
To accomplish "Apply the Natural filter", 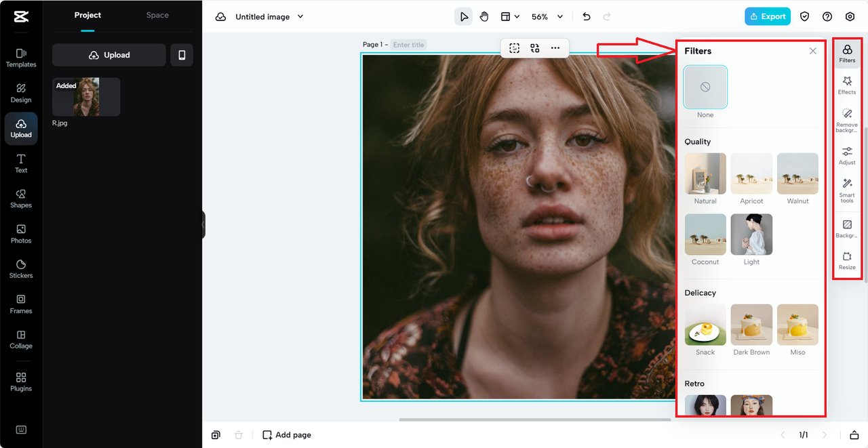I will coord(705,174).
